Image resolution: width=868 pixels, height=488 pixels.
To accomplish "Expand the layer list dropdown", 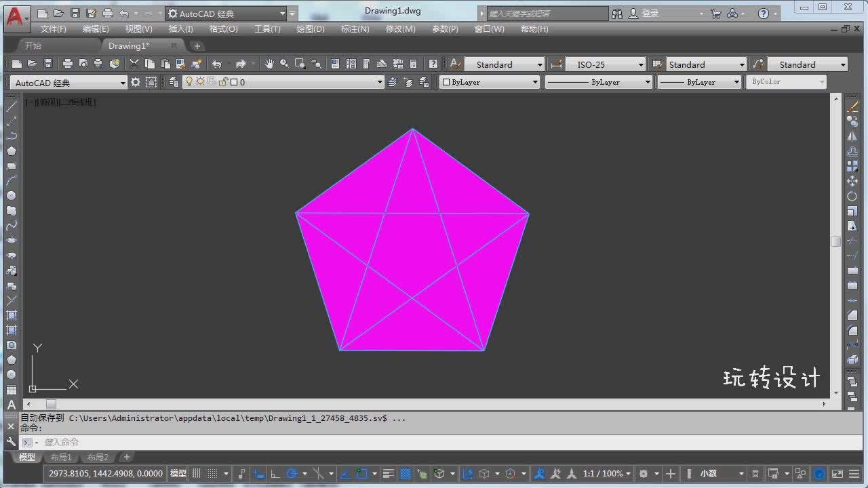I will (x=379, y=82).
